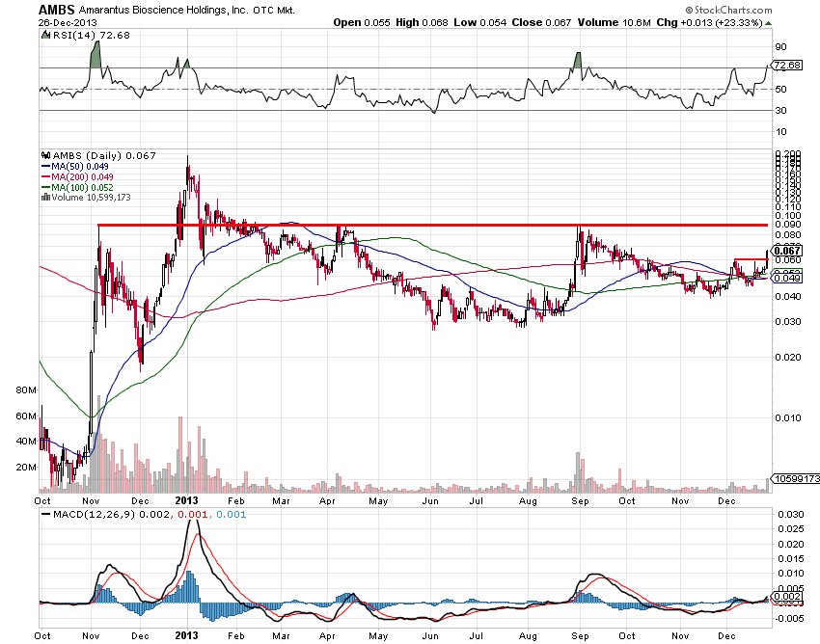Click the 0.030 label on the price axis

tap(787, 321)
